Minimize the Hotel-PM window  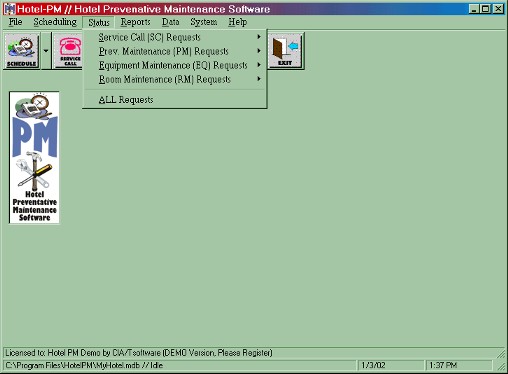[474, 9]
